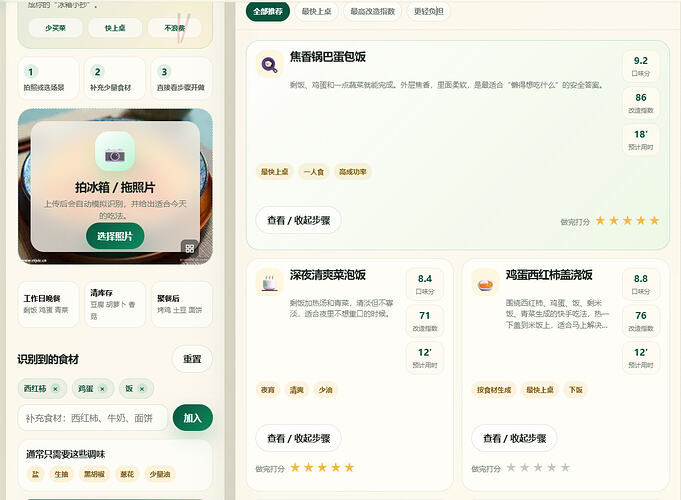Select the 全部推荐 filter tab
Viewport: 681px width, 500px height.
(x=268, y=11)
